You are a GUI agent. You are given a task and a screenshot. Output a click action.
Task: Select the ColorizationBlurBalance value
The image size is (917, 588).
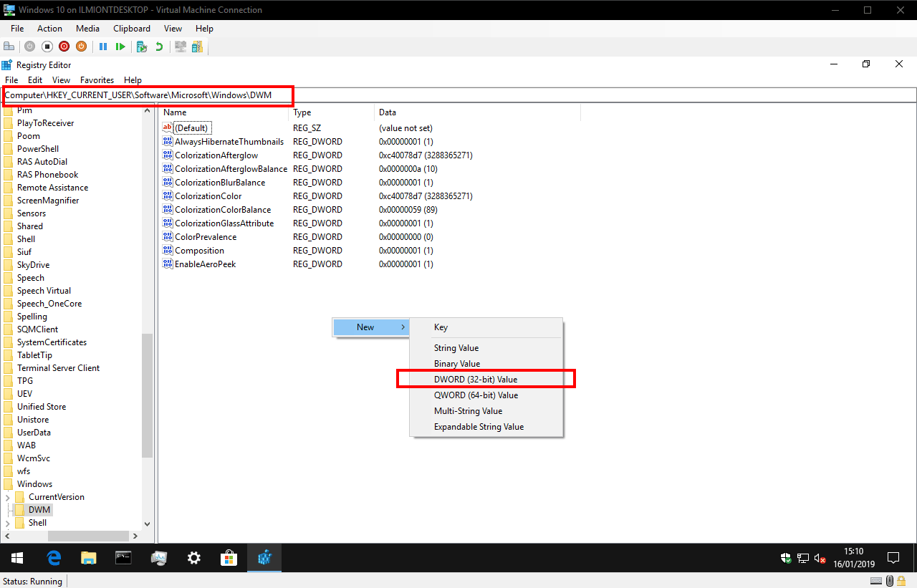click(220, 183)
